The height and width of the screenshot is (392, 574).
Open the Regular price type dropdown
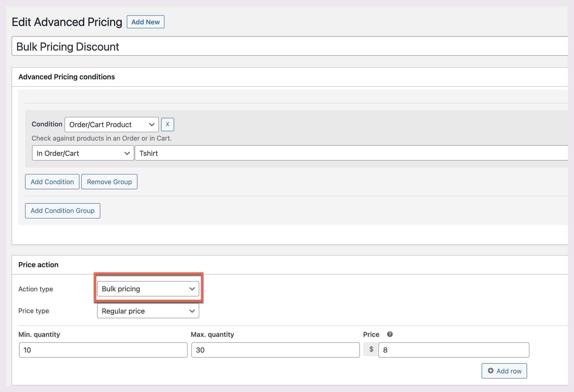(x=148, y=311)
